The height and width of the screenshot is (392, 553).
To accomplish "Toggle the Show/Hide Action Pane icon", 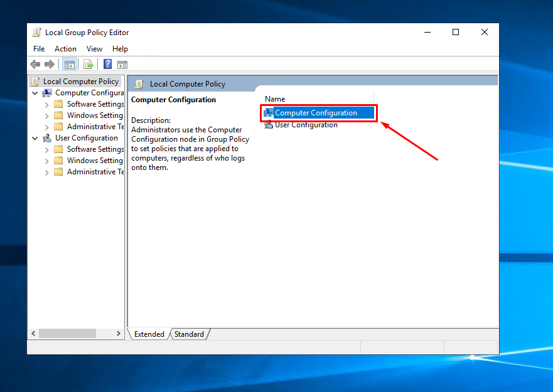I will pos(122,65).
